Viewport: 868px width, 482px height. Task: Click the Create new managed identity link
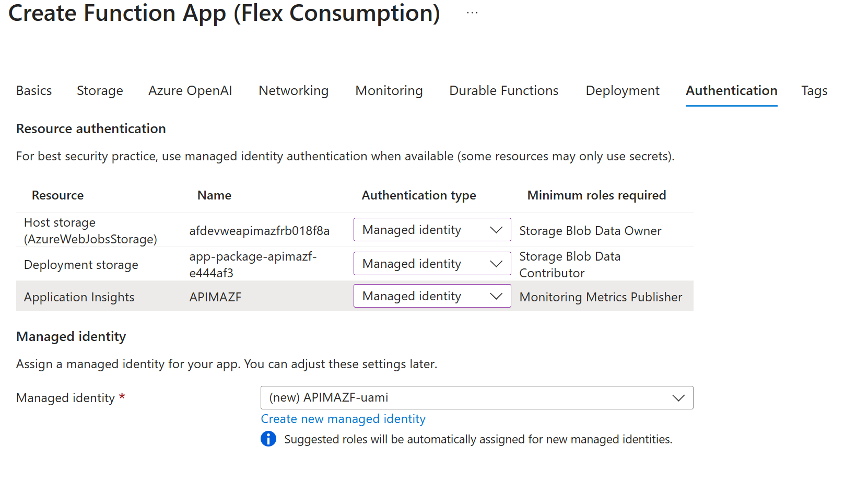(343, 419)
